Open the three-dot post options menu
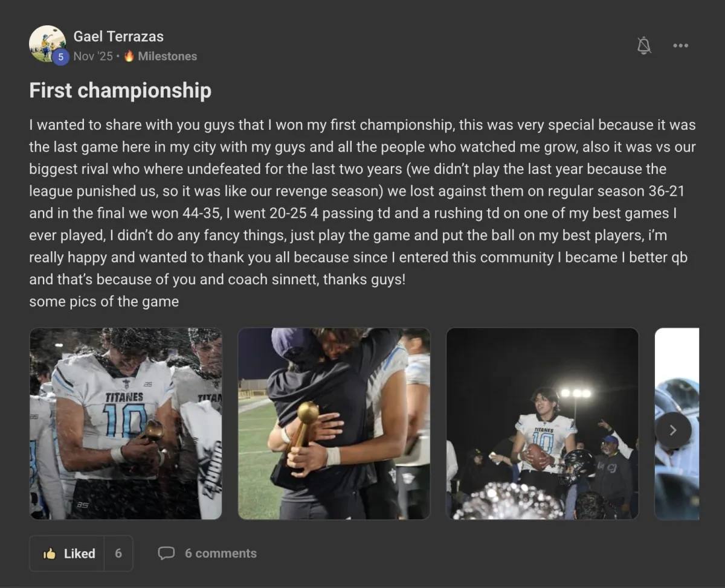This screenshot has height=588, width=725. pos(680,45)
